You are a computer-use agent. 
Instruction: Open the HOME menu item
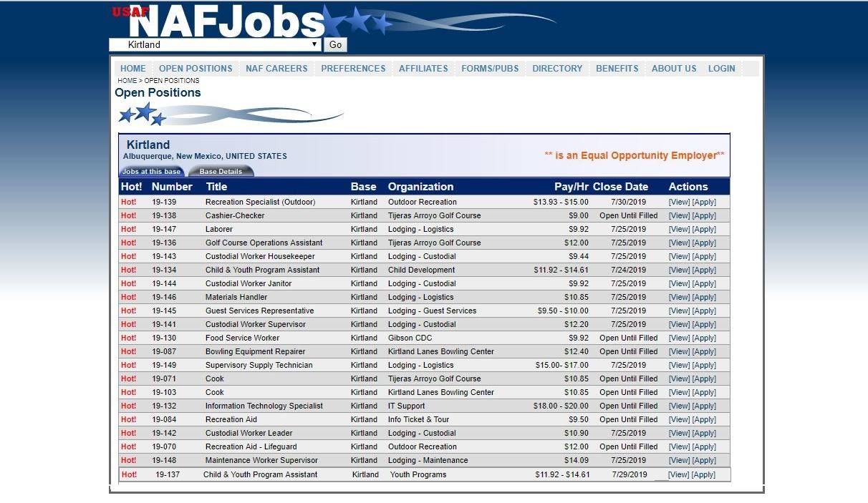point(133,69)
